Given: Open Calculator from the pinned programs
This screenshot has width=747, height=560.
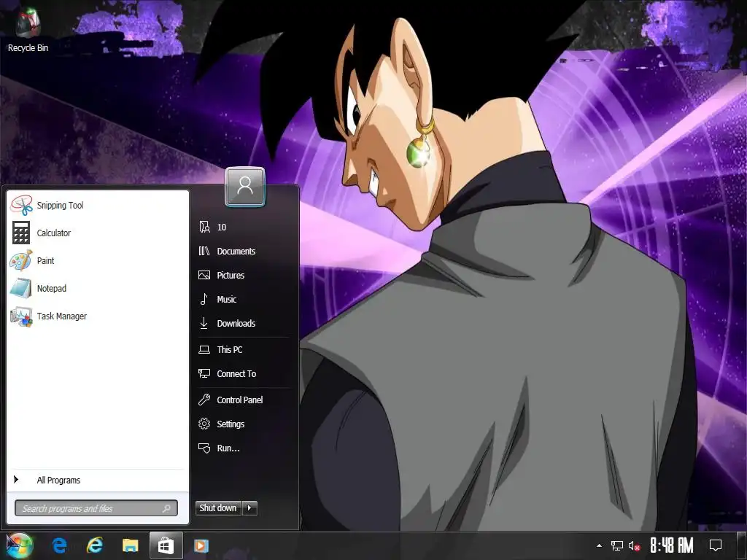Looking at the screenshot, I should (98, 233).
